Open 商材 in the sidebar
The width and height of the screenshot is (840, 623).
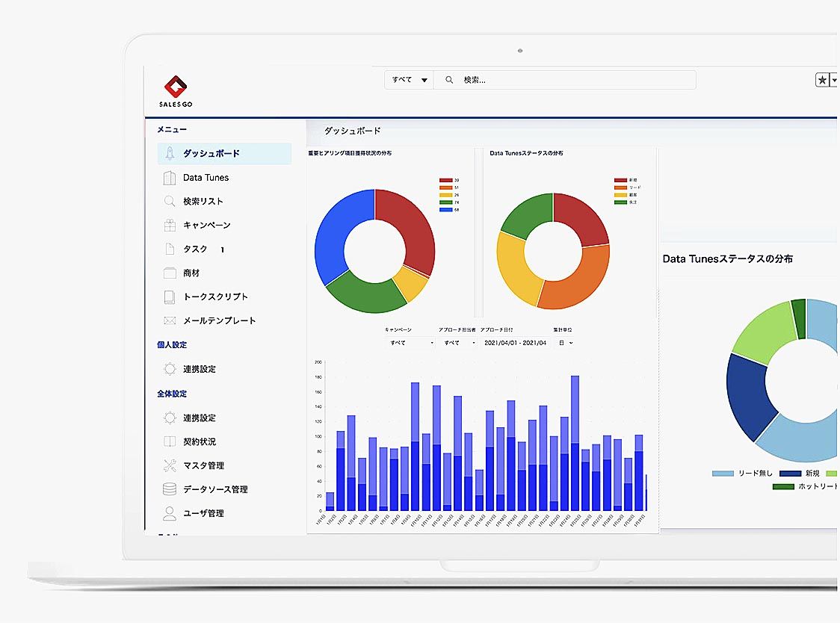[x=191, y=273]
